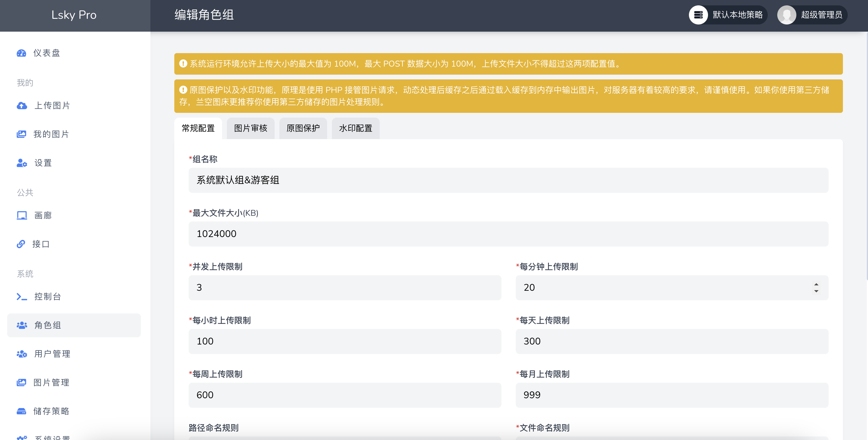
Task: Open 用户管理 in sidebar
Action: click(74, 354)
